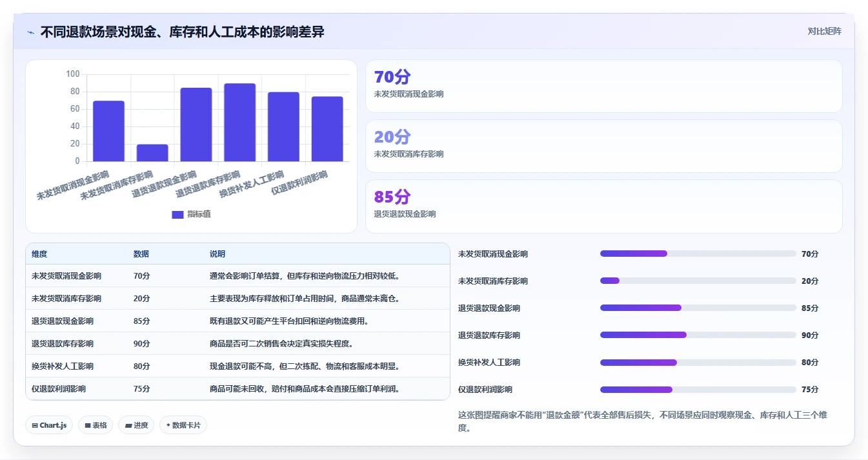868x460 pixels.
Task: Click the 换货补发人工影响 bar in chart
Action: click(284, 126)
